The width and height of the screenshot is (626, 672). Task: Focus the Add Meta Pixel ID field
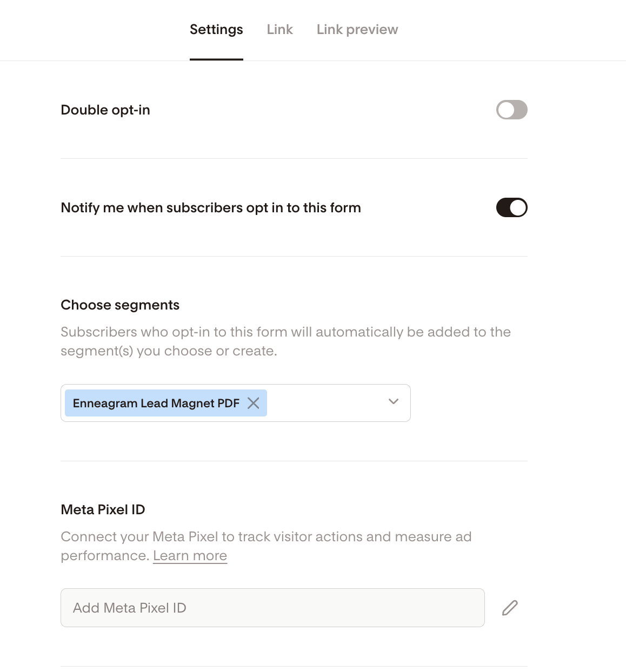coord(272,608)
